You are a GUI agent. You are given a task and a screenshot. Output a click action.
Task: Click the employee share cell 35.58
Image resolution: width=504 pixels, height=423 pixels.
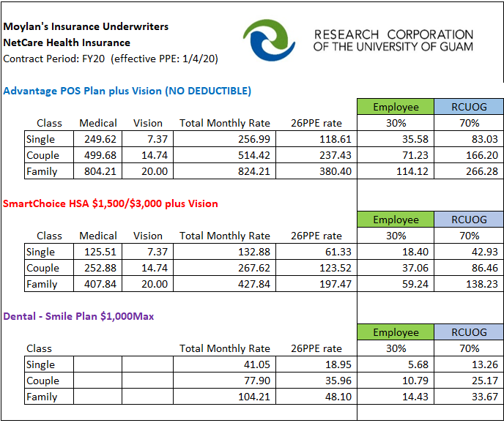(x=396, y=139)
